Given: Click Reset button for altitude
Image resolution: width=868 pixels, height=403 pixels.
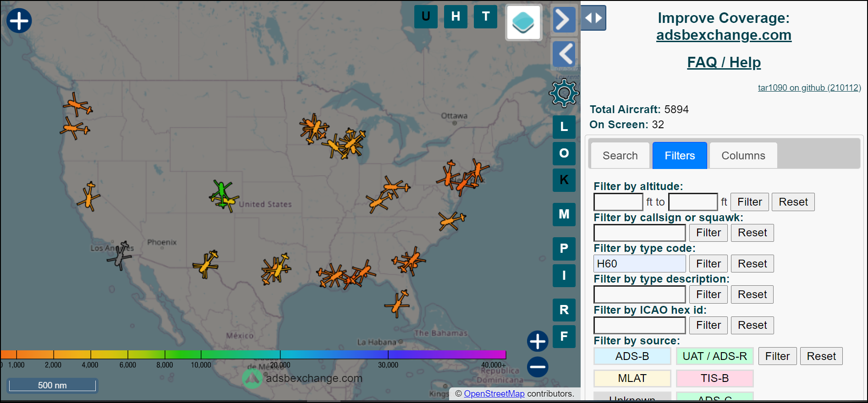Looking at the screenshot, I should [793, 202].
